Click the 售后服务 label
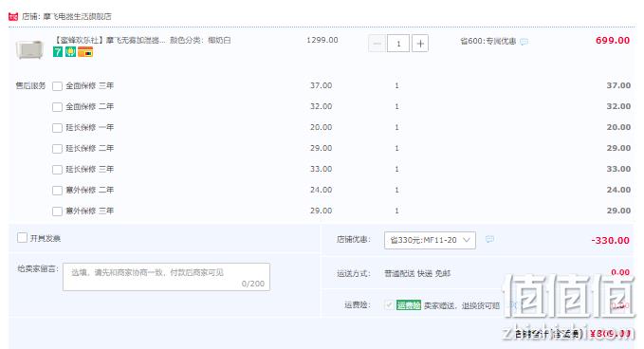Viewport: 644px width, 349px height. pos(30,85)
